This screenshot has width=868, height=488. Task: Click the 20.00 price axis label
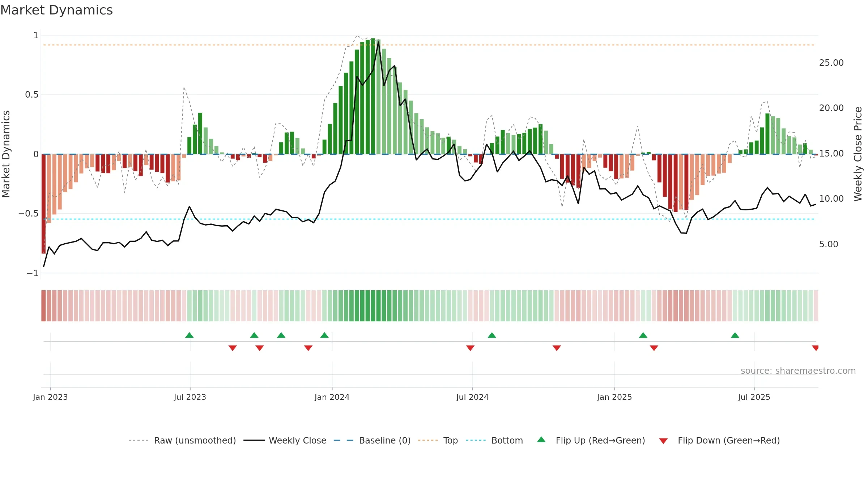pos(831,108)
